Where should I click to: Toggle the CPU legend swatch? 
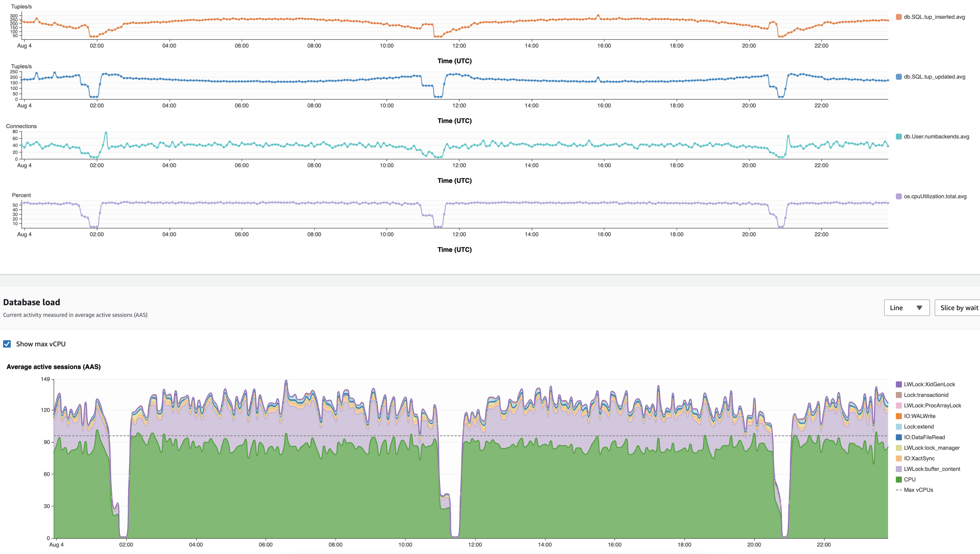pos(898,479)
